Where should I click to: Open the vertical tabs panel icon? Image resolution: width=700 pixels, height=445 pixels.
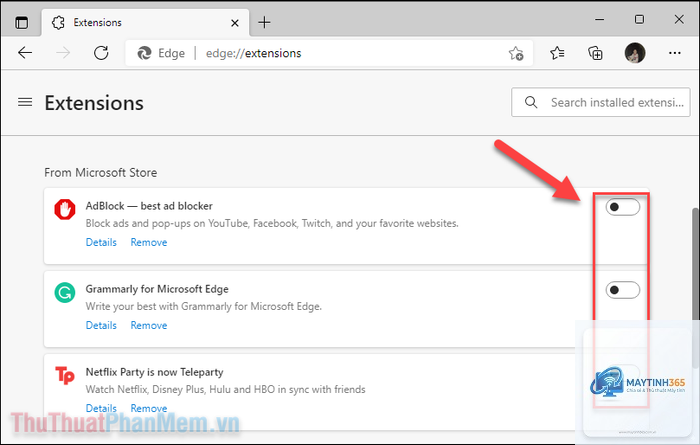pos(21,22)
